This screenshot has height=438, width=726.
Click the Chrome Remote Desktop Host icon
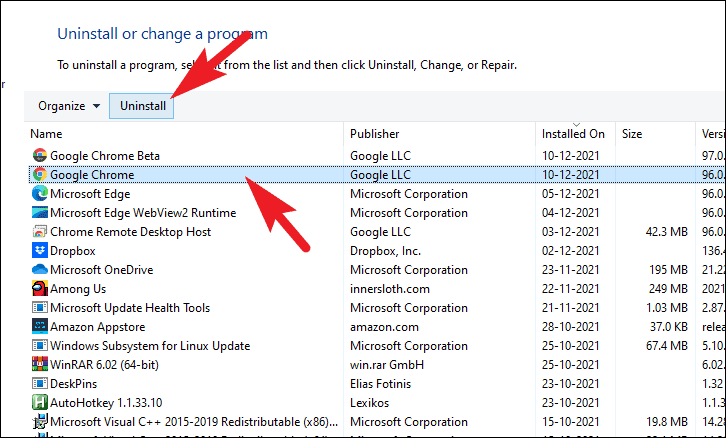(x=40, y=232)
